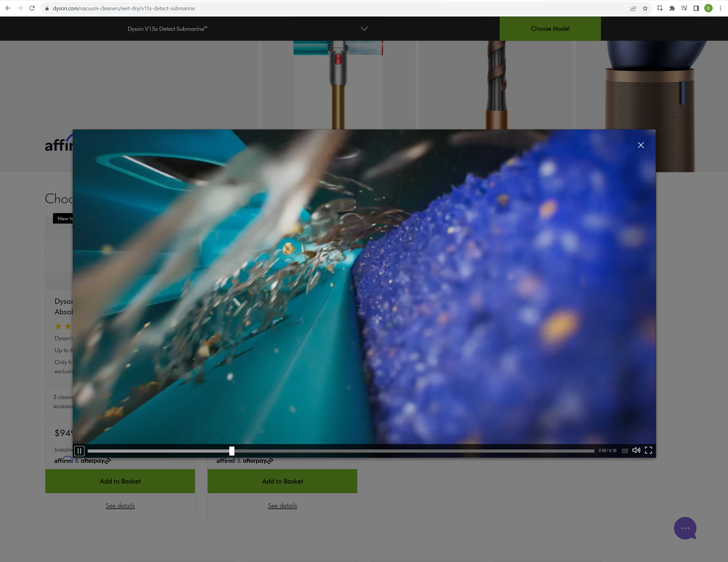Expand the Dyson V15s Detect Submarine dropdown chevron

click(364, 29)
